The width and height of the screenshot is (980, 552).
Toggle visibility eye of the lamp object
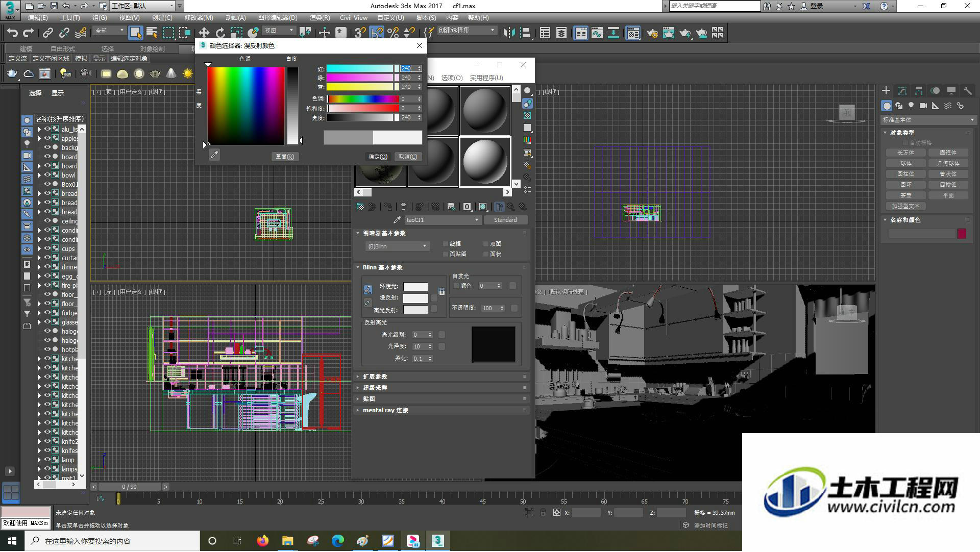(47, 460)
